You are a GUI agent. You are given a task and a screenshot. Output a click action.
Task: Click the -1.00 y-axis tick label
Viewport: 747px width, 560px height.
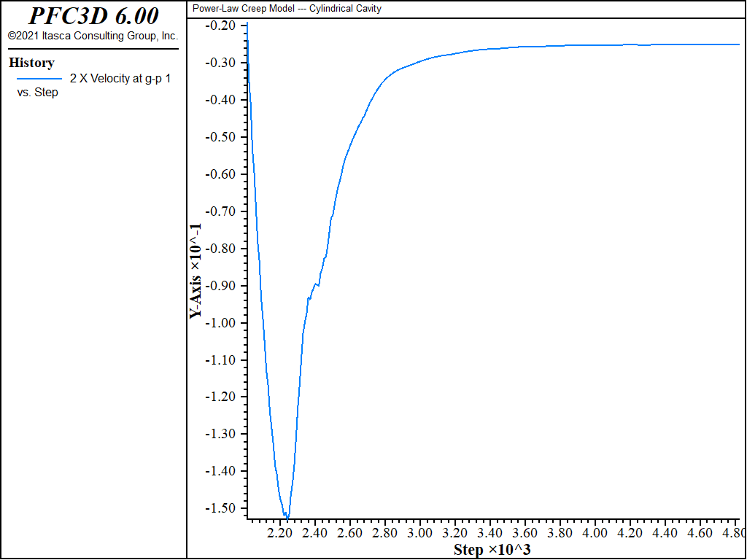click(x=220, y=323)
